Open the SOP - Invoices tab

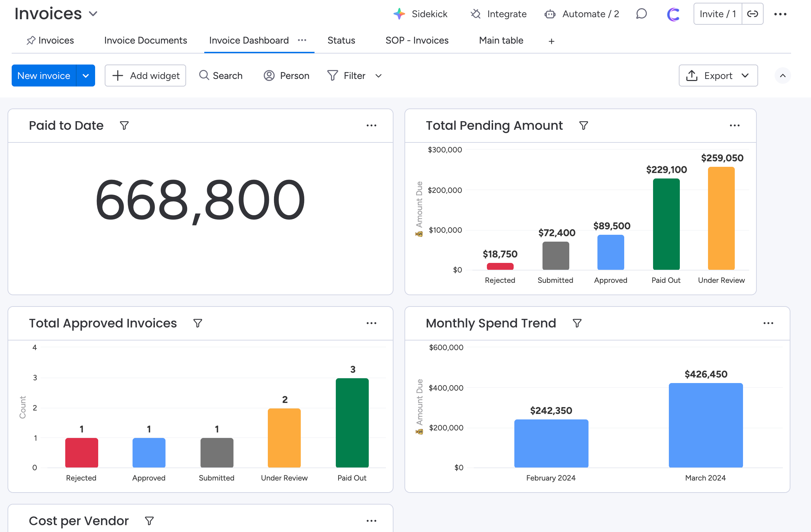(x=417, y=41)
